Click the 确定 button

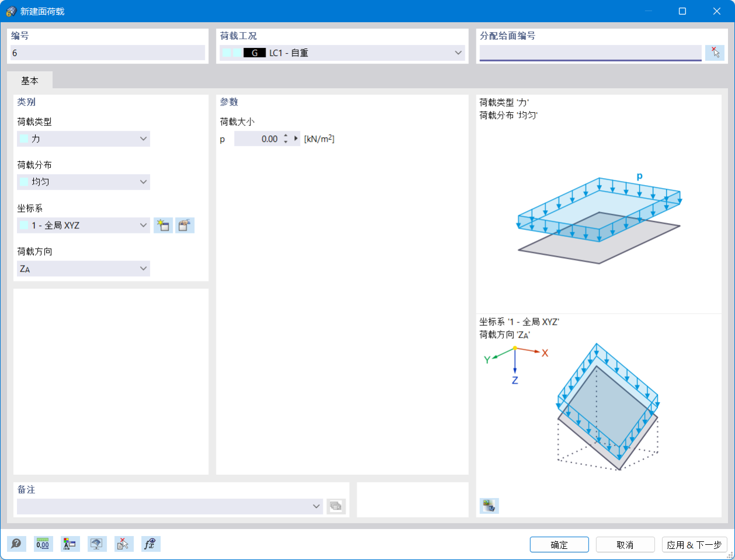(x=559, y=545)
